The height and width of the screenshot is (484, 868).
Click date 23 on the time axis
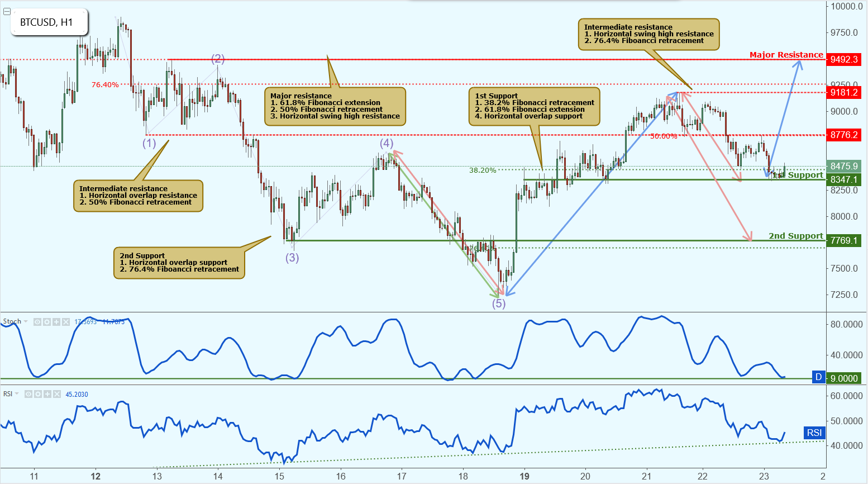[764, 476]
